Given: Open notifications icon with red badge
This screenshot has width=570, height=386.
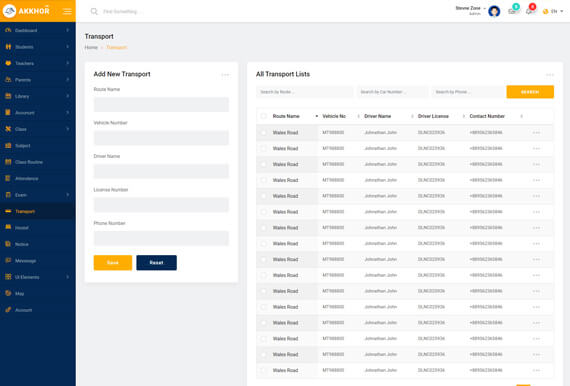Looking at the screenshot, I should click(530, 11).
